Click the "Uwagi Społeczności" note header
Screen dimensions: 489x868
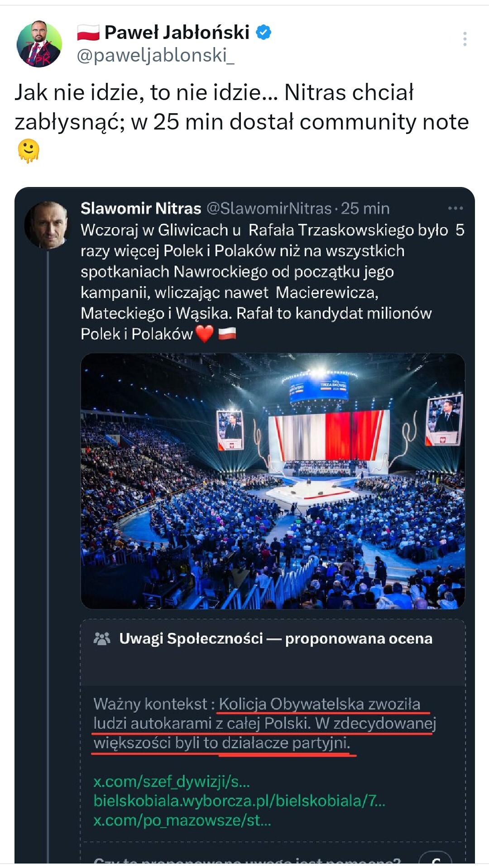tap(276, 638)
